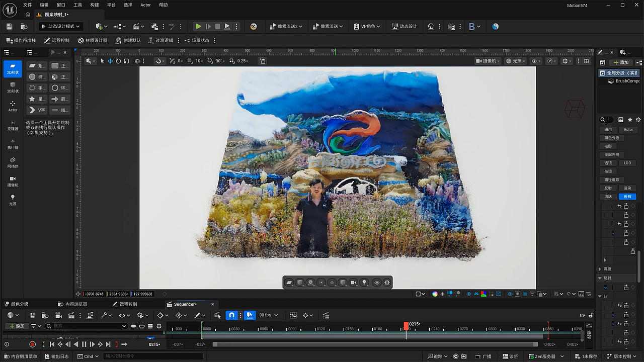Open 30 fps frame rate dropdown
The image size is (644, 362).
(x=268, y=315)
